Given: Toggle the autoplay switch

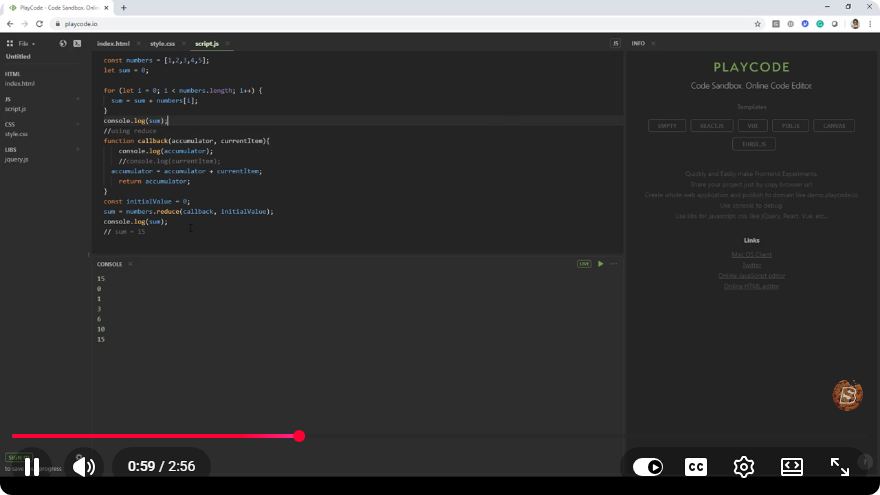Looking at the screenshot, I should (648, 467).
